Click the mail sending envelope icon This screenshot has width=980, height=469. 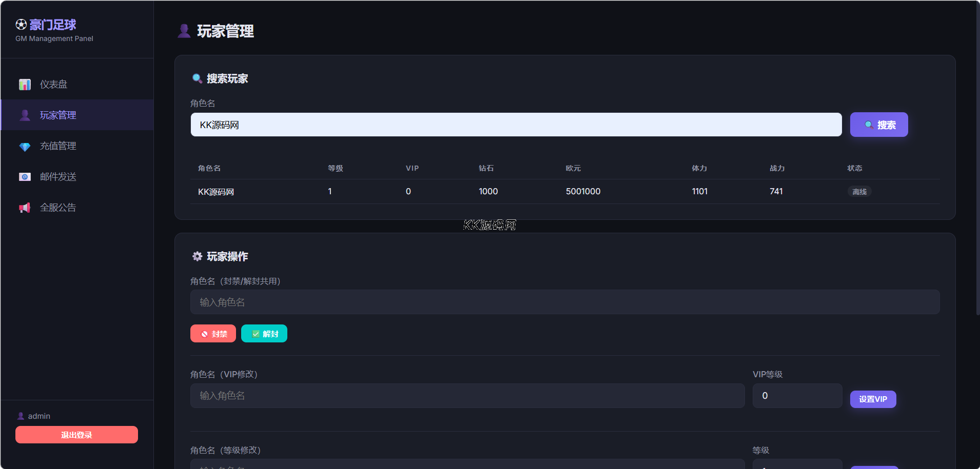click(25, 177)
